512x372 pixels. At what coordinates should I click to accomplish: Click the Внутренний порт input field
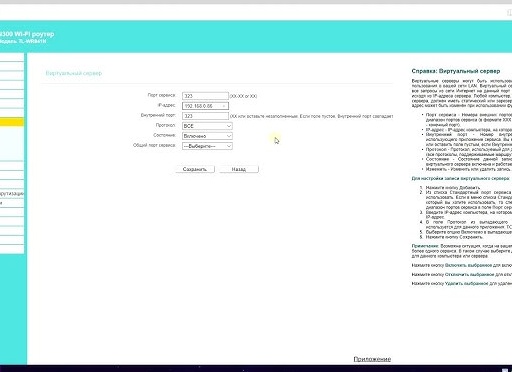coord(205,116)
